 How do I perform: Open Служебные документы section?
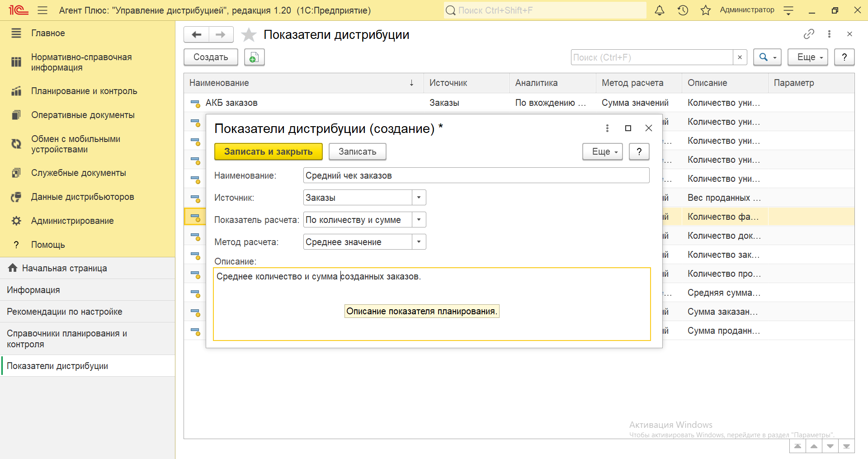[87, 173]
